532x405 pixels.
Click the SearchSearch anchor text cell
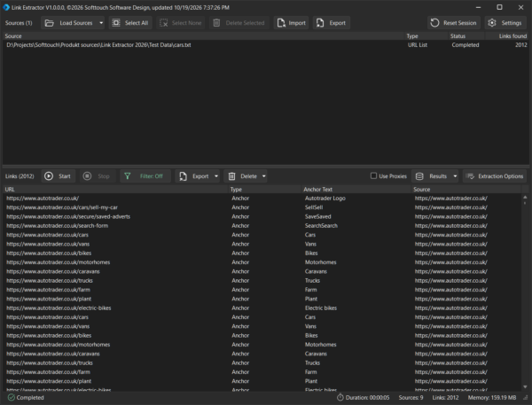(x=321, y=226)
